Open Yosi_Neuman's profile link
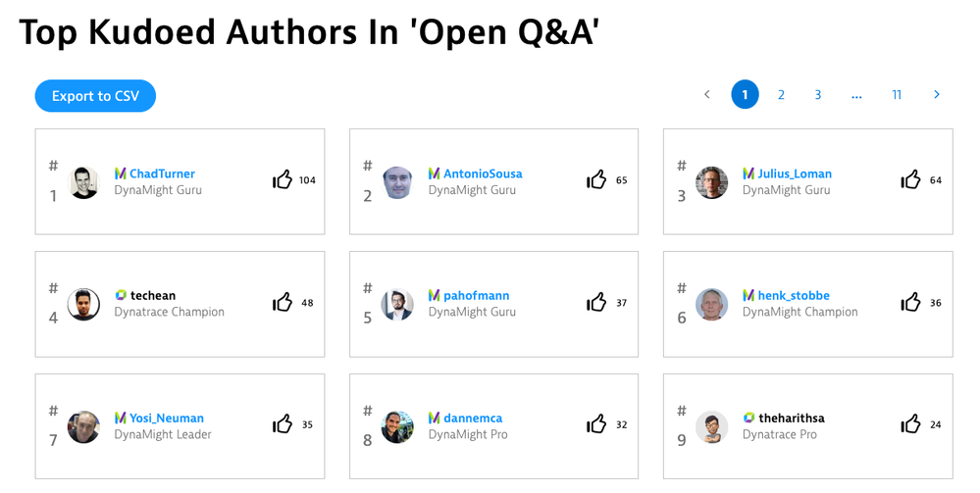This screenshot has height=493, width=980. click(166, 419)
